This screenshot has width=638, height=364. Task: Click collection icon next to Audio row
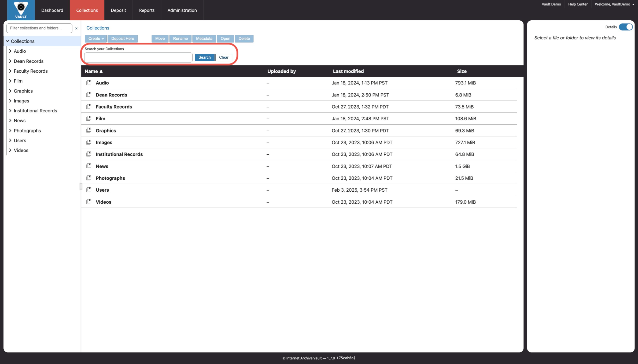[x=89, y=83]
